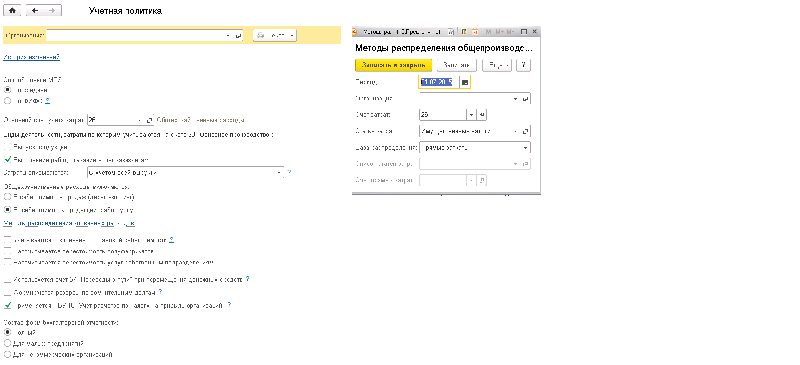Select 'Для малых предприятий' reporting radio

click(7, 343)
